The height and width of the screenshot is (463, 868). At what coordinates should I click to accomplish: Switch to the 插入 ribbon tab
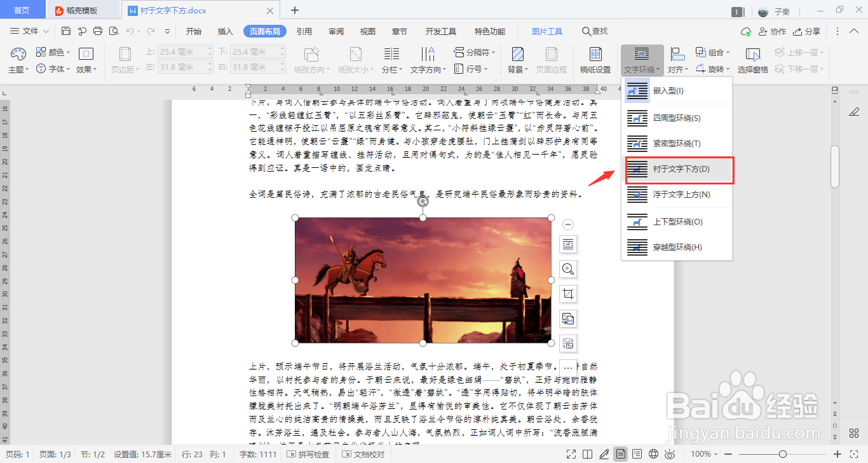click(x=226, y=31)
